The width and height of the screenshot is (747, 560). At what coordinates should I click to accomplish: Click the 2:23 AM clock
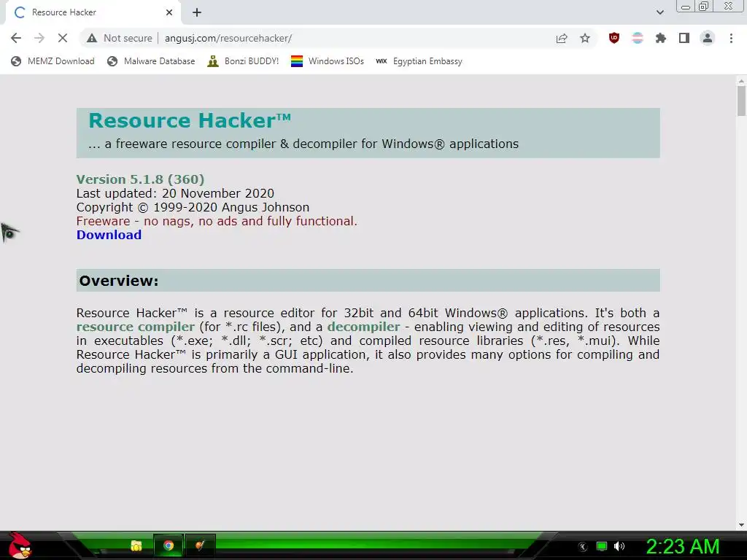click(x=682, y=546)
